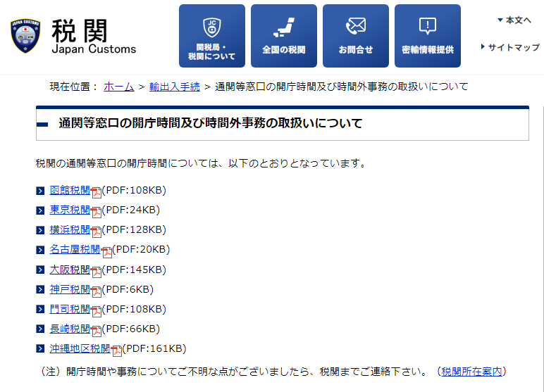The height and width of the screenshot is (392, 544).
Task: Open 函館税関 PDF link
Action: pyautogui.click(x=70, y=190)
